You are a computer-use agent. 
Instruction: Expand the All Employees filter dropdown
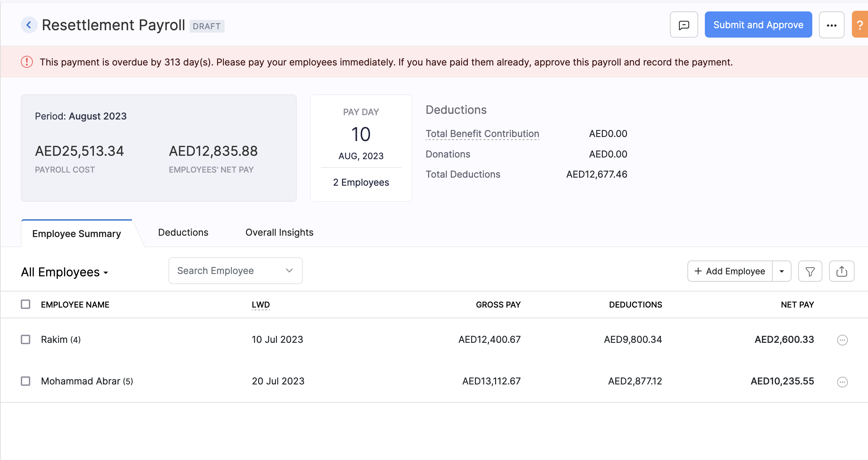65,272
